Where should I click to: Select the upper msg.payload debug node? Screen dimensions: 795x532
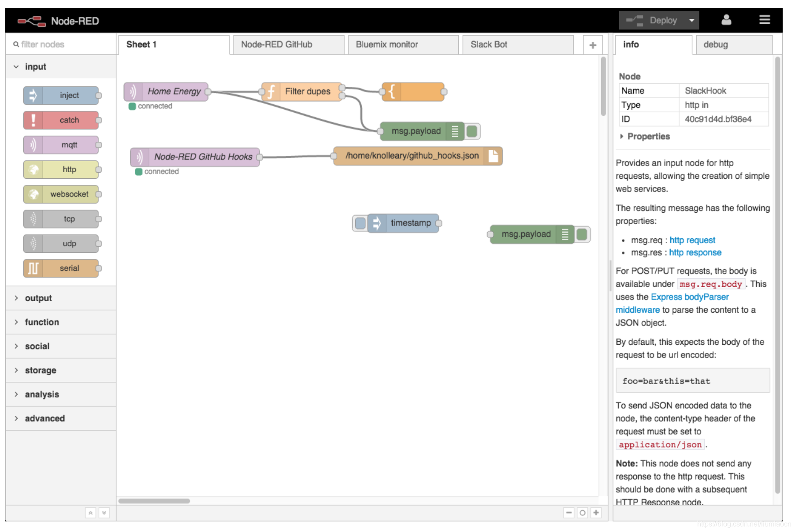pyautogui.click(x=422, y=131)
